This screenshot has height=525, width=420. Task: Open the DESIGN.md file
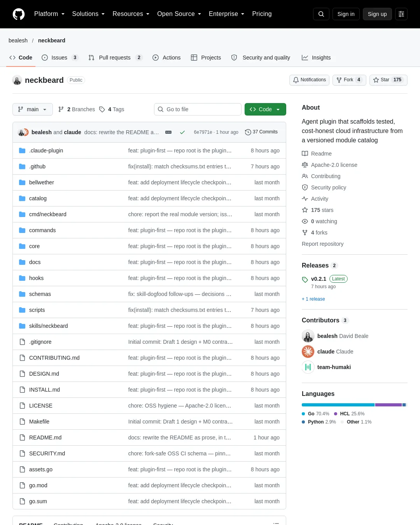pyautogui.click(x=44, y=374)
